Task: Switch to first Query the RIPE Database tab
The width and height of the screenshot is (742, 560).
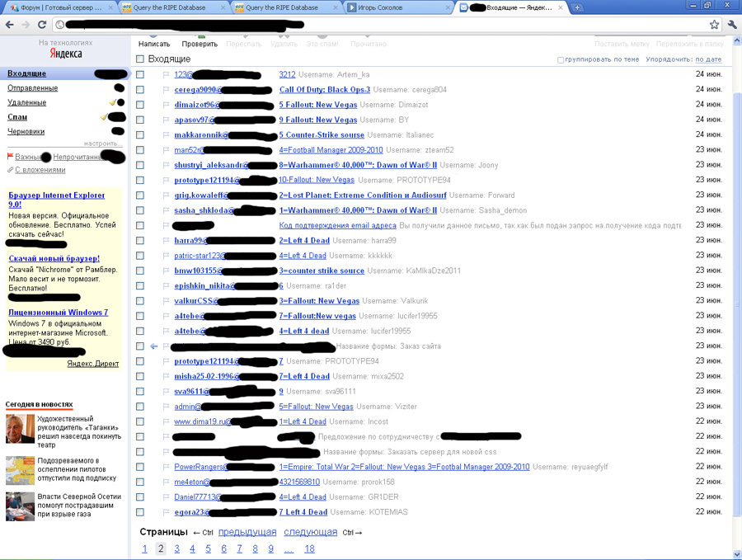Action: pos(173,7)
